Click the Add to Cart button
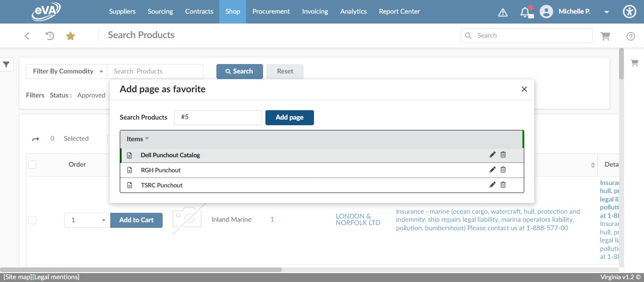Image resolution: width=644 pixels, height=282 pixels. click(136, 220)
